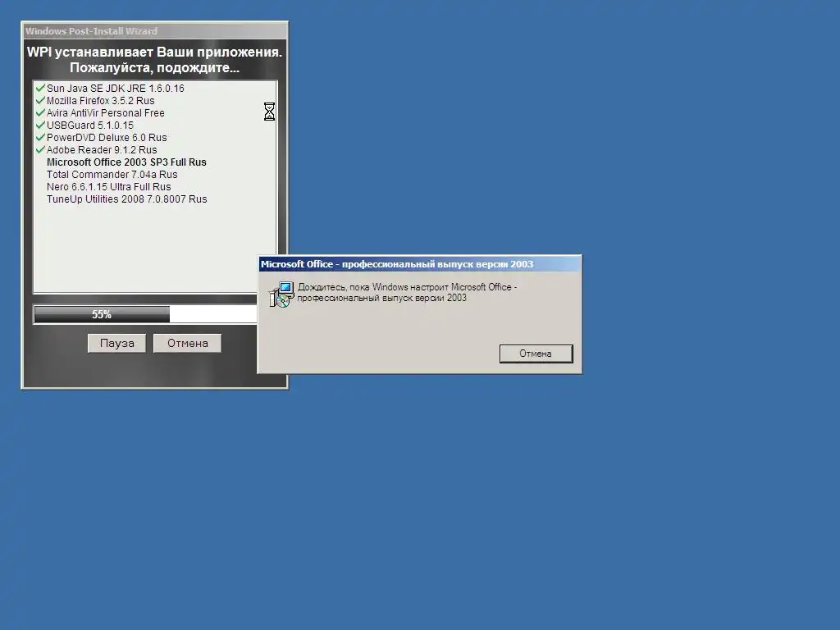
Task: Select TuneUp Utilities 2008 7.0.8007 Rus entry
Action: 127,199
